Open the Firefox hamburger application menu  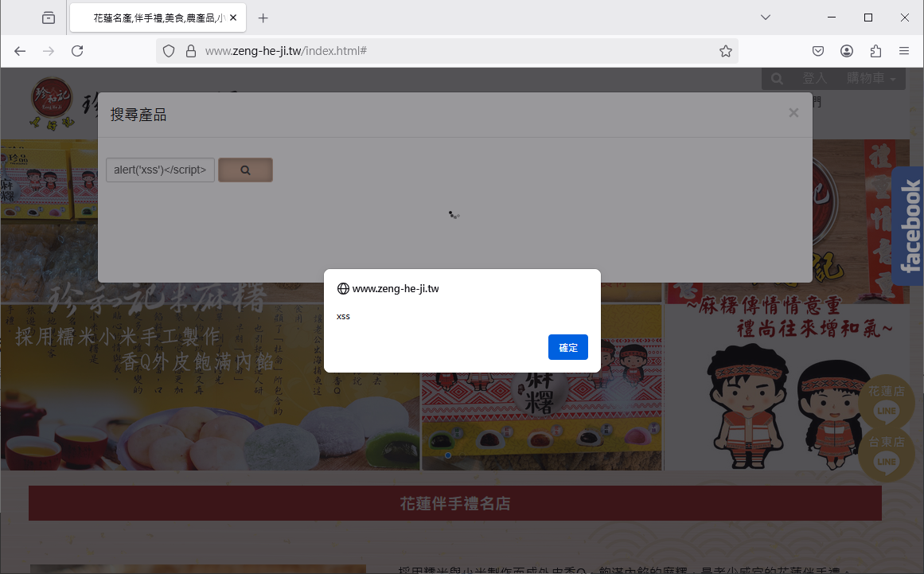(904, 51)
